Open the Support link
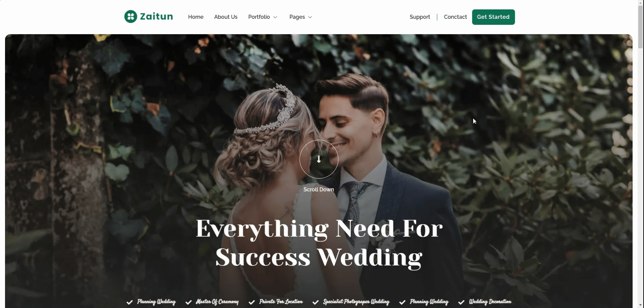The width and height of the screenshot is (644, 308). (420, 17)
